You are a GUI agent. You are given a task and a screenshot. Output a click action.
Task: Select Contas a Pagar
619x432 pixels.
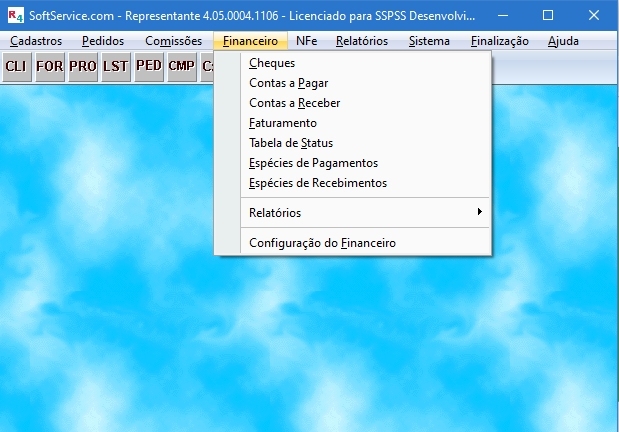pos(288,83)
